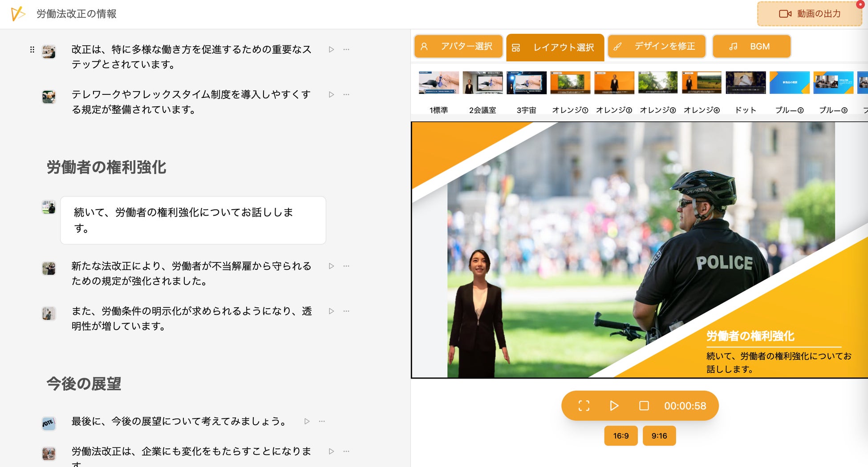Choose the オレンジ② layout thumbnail
868x467 pixels.
click(x=614, y=83)
